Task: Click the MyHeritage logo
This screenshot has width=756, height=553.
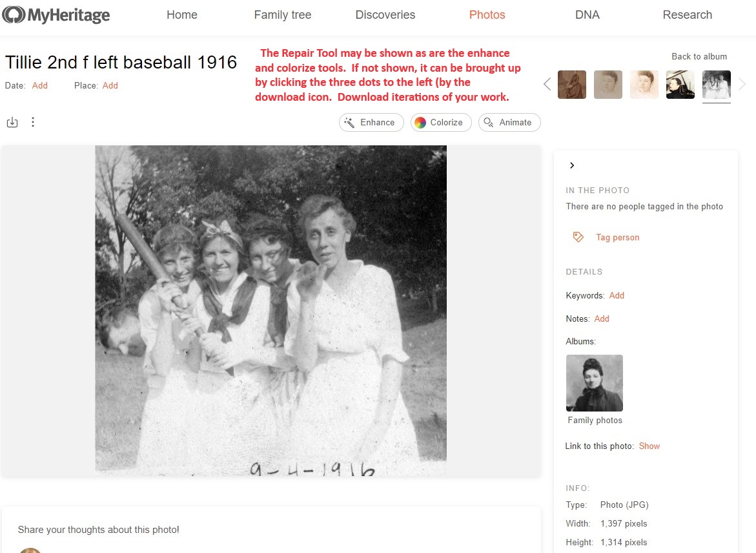Action: (x=56, y=15)
